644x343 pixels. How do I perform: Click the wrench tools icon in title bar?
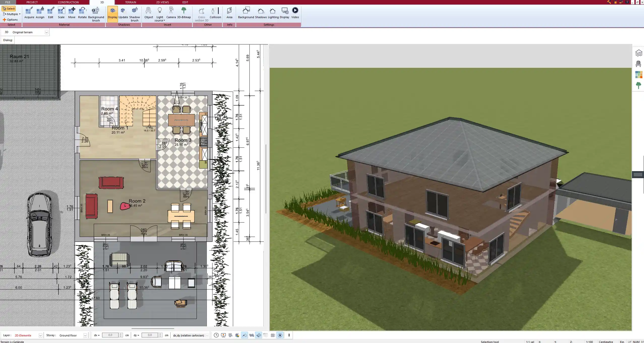click(609, 2)
